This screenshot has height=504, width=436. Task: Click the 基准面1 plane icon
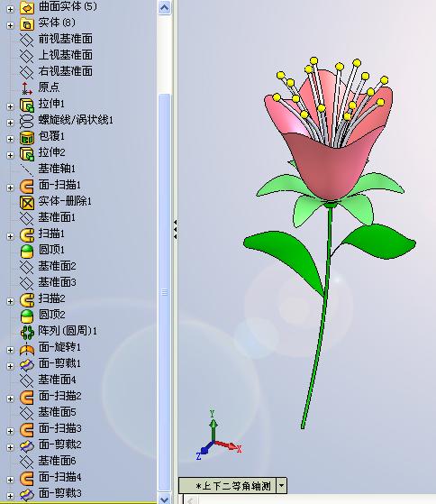27,218
